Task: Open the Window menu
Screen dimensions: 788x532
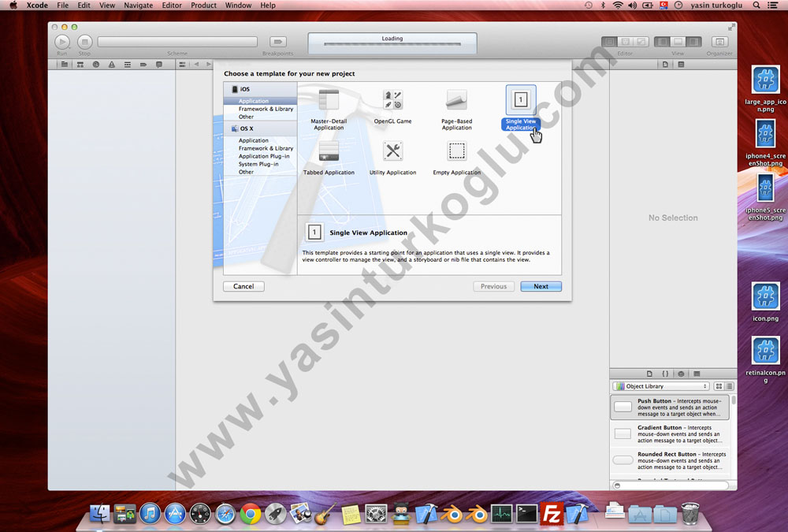Action: [x=238, y=6]
